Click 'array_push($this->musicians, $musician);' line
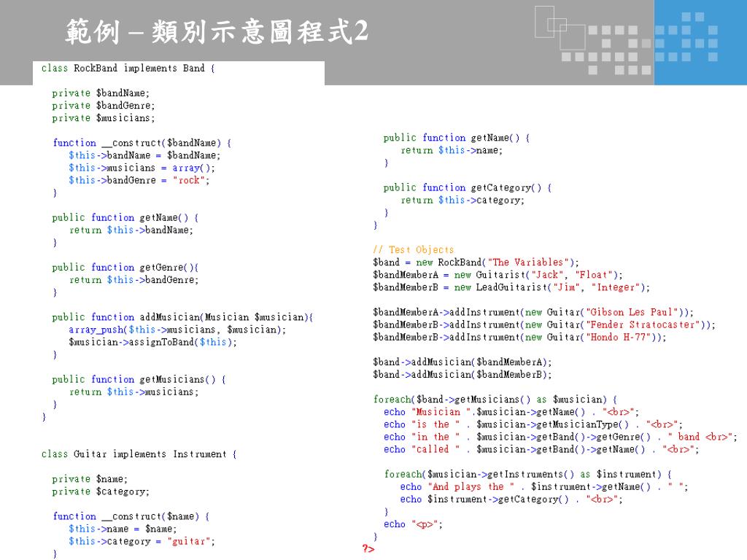Image resolution: width=747 pixels, height=560 pixels. (x=177, y=330)
